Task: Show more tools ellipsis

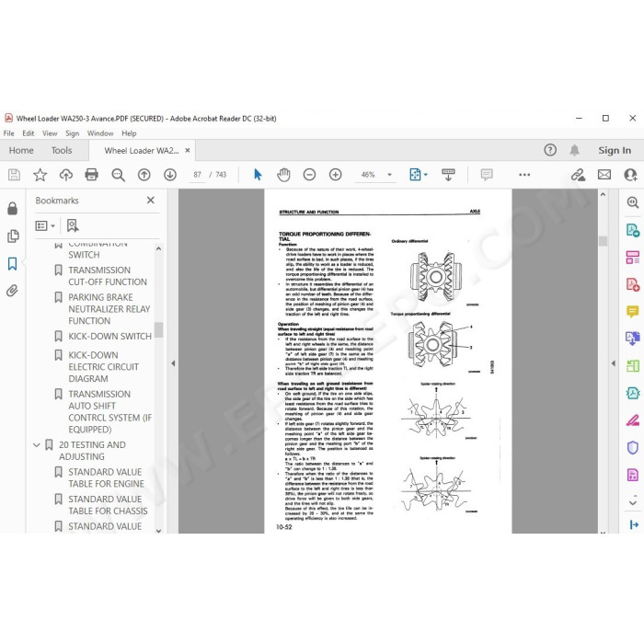Action: [524, 175]
